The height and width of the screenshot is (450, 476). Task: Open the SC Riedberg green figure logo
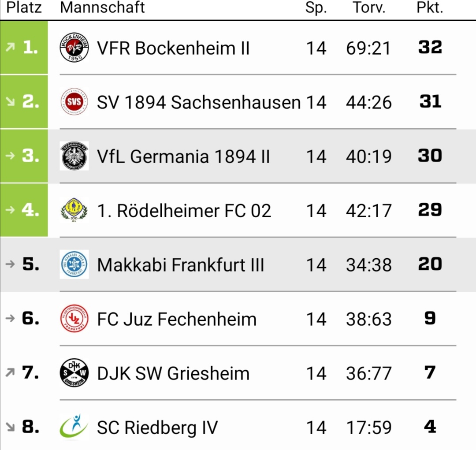pyautogui.click(x=74, y=427)
